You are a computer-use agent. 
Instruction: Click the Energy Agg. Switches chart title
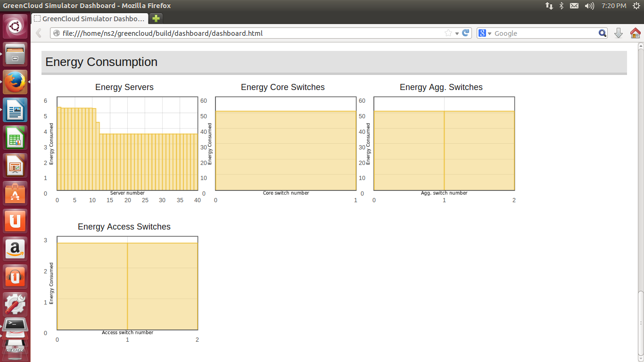441,87
